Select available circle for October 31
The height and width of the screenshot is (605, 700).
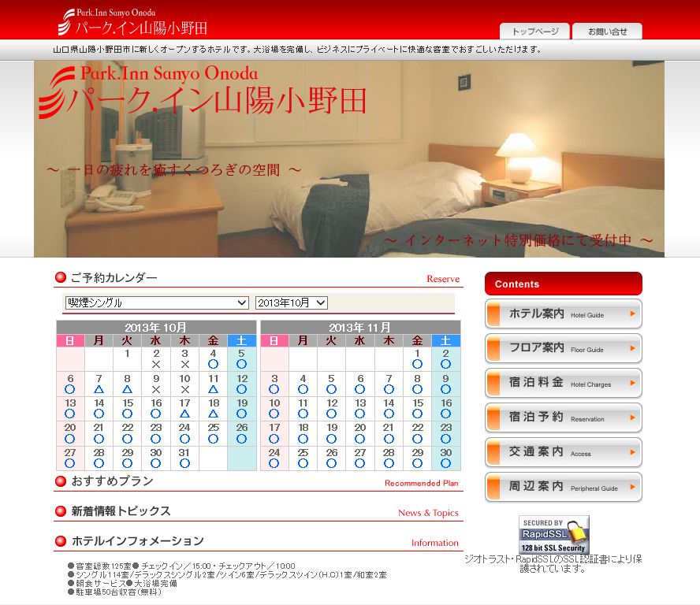(x=184, y=463)
